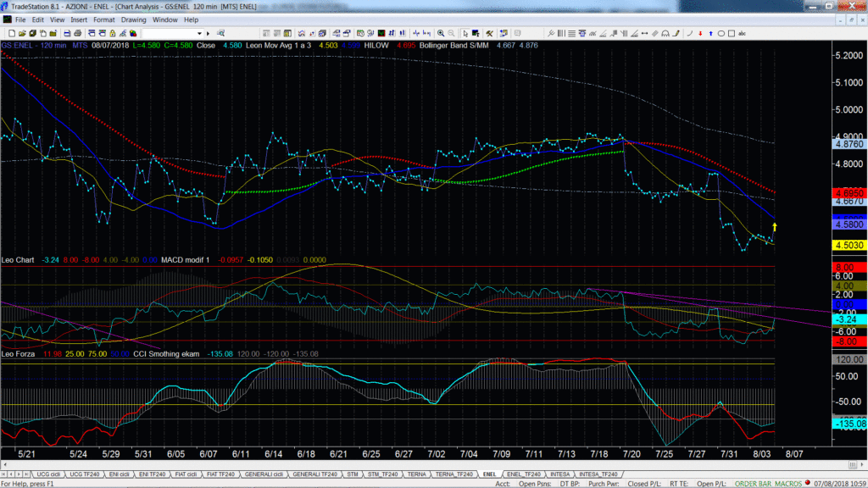Click the Bollinger Band S/MM indicator label
The width and height of the screenshot is (868, 488).
(453, 46)
